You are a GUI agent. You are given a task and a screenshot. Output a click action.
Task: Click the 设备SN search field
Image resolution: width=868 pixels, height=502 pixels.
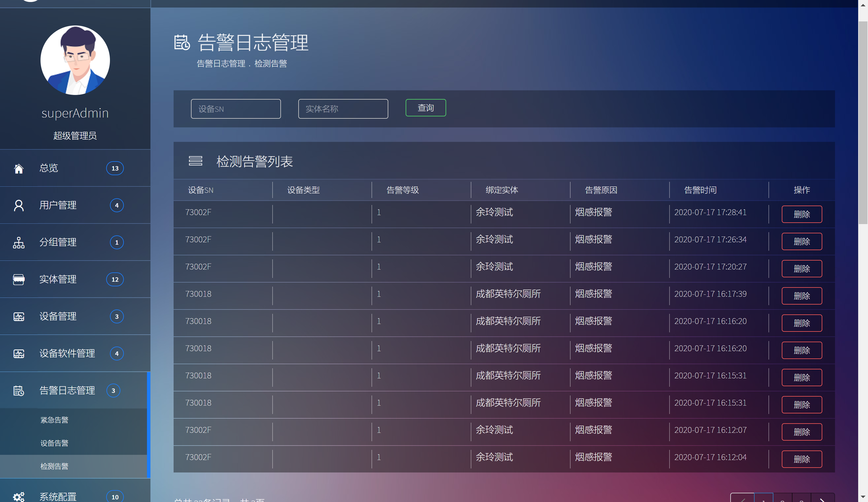click(x=236, y=109)
